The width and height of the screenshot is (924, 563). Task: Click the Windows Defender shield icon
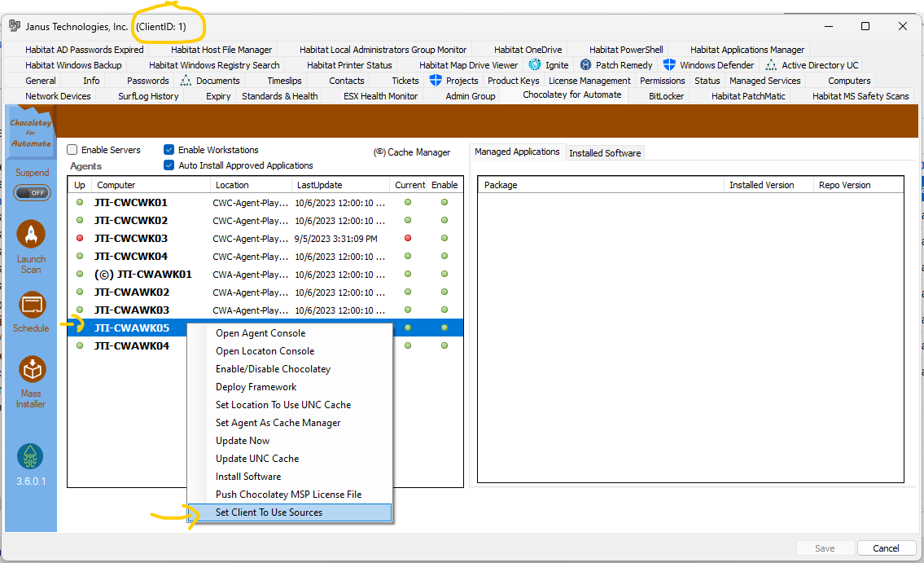tap(669, 65)
